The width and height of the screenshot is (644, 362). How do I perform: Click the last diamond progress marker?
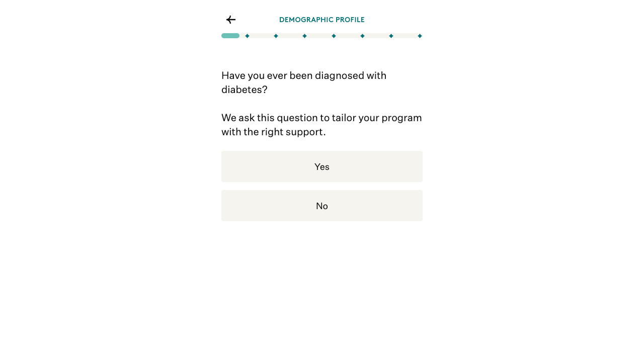[420, 36]
